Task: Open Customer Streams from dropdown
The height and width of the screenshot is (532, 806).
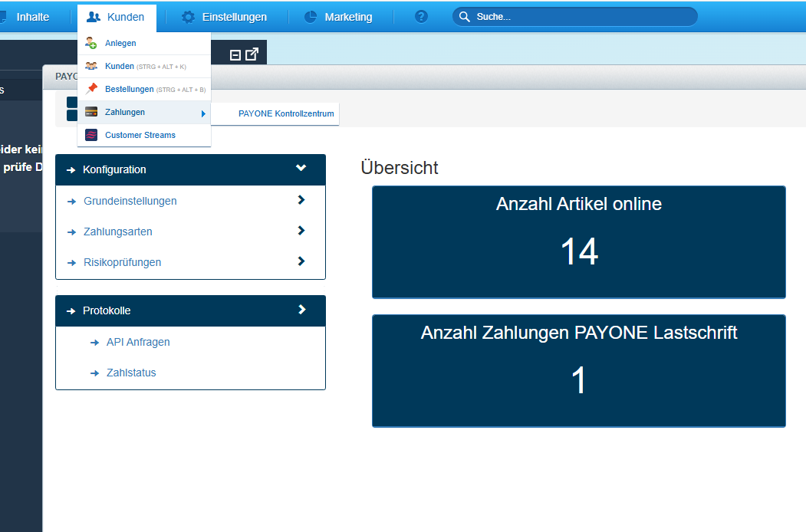Action: point(144,135)
